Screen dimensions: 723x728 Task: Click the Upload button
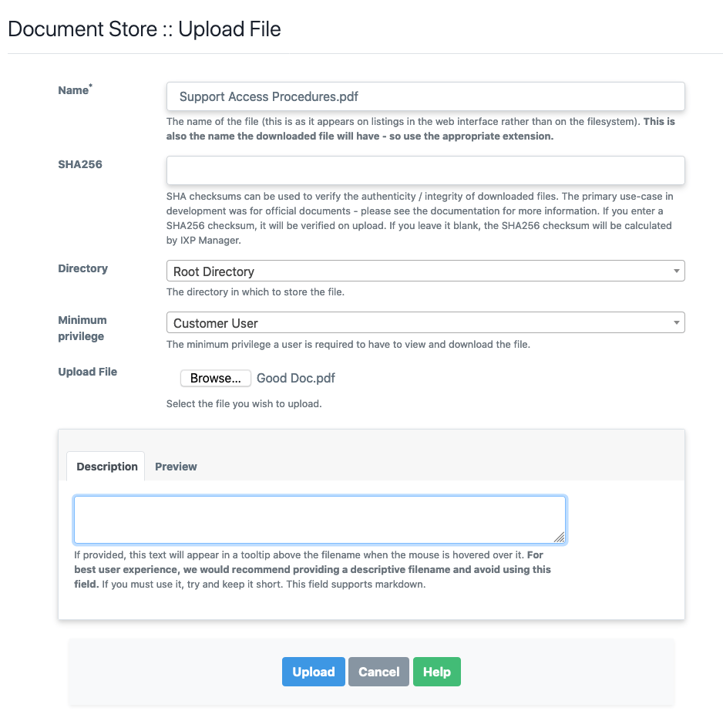313,672
